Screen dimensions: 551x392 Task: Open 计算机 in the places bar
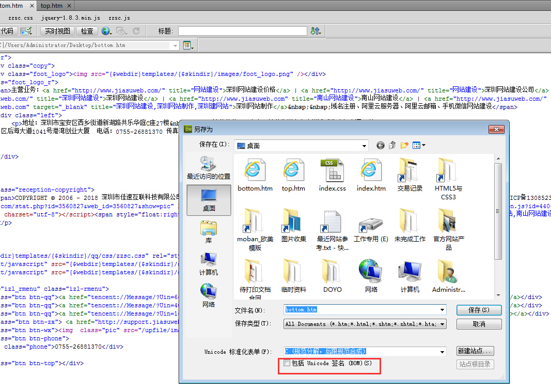tap(209, 264)
